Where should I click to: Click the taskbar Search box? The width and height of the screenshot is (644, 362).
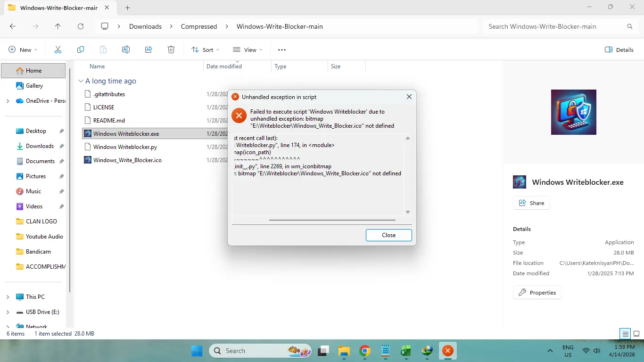(261, 351)
